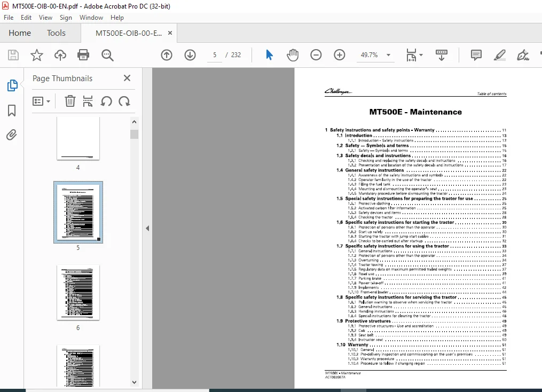Viewport: 542px width, 392px height.
Task: Click the upload to cloud icon
Action: click(60, 55)
